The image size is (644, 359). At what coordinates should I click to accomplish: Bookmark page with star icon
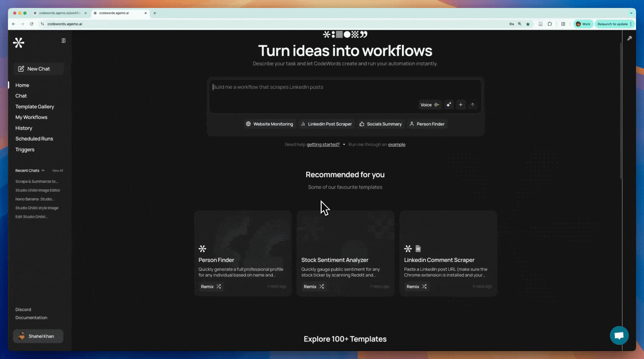coord(528,24)
